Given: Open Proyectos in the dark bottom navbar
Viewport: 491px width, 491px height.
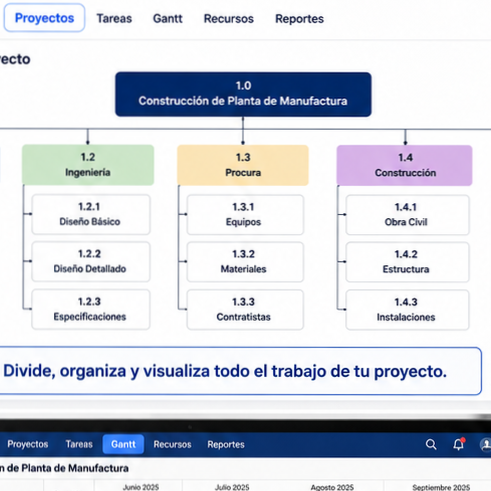Looking at the screenshot, I should coord(28,444).
